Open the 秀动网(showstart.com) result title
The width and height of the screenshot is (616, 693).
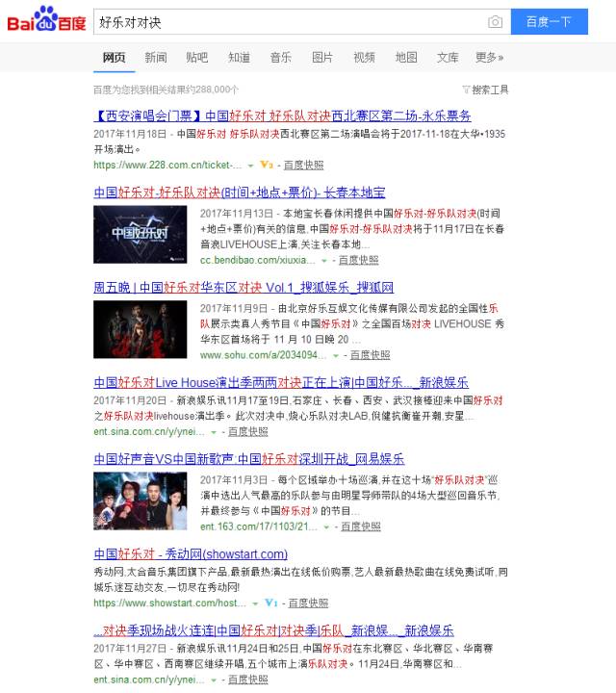(191, 554)
